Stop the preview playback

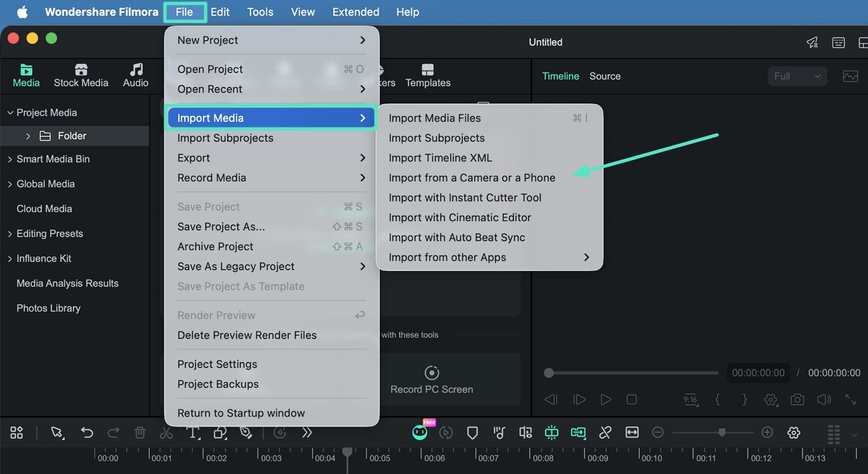(632, 399)
